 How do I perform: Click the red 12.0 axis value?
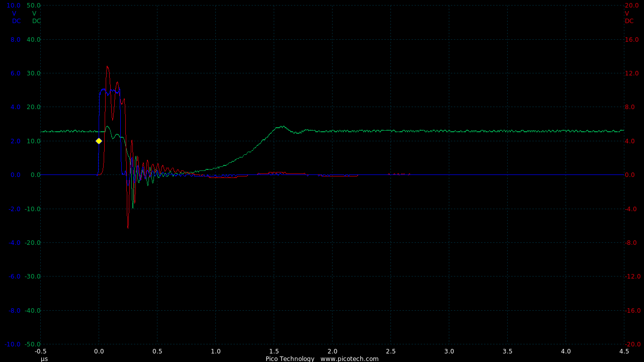click(631, 73)
